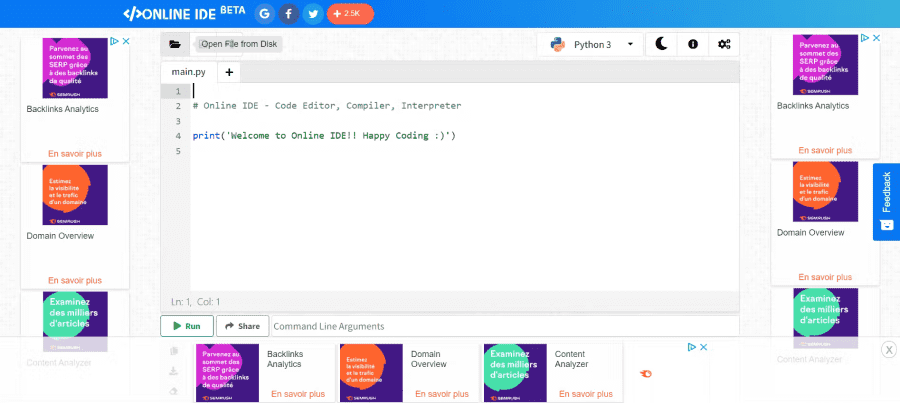Viewport: 900px width, 403px height.
Task: Open the left Backlinks Analytics ad thumbnail
Action: coord(75,68)
